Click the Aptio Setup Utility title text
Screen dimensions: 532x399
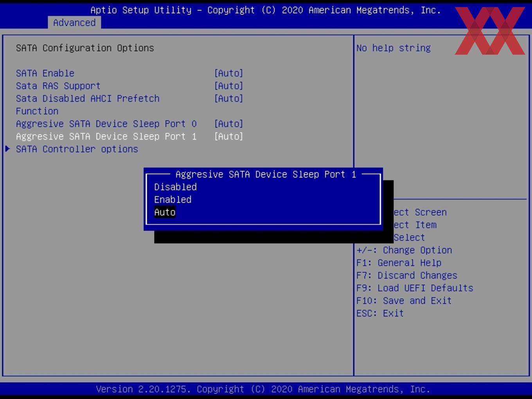point(266,10)
